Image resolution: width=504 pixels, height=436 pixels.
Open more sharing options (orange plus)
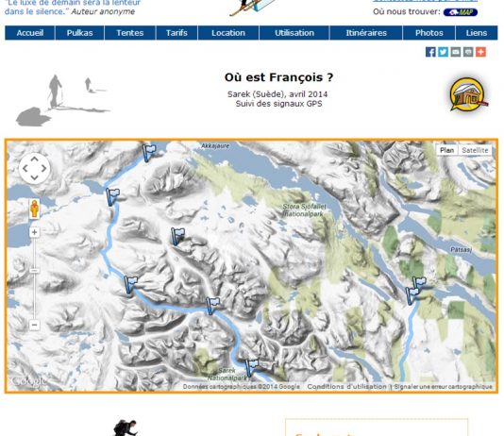click(x=480, y=52)
